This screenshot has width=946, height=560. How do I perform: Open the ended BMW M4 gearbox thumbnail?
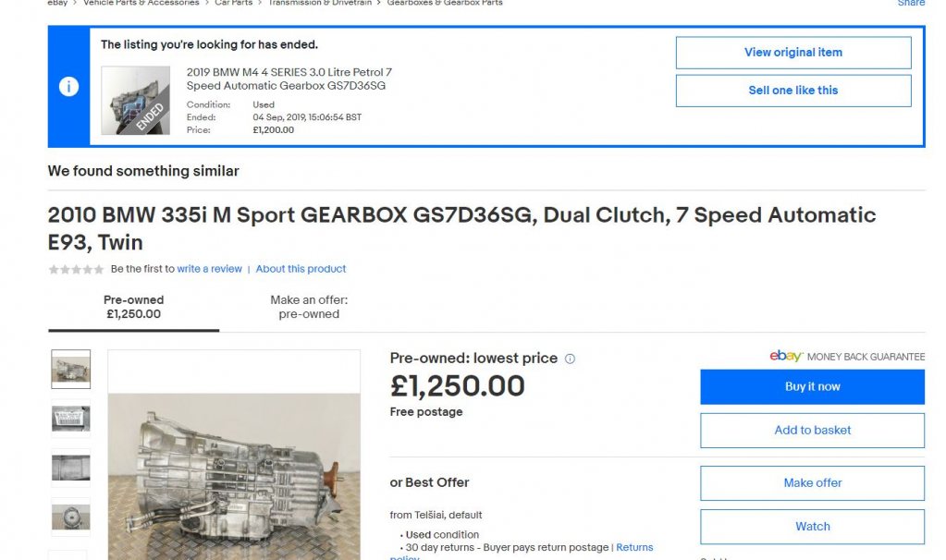pyautogui.click(x=135, y=101)
